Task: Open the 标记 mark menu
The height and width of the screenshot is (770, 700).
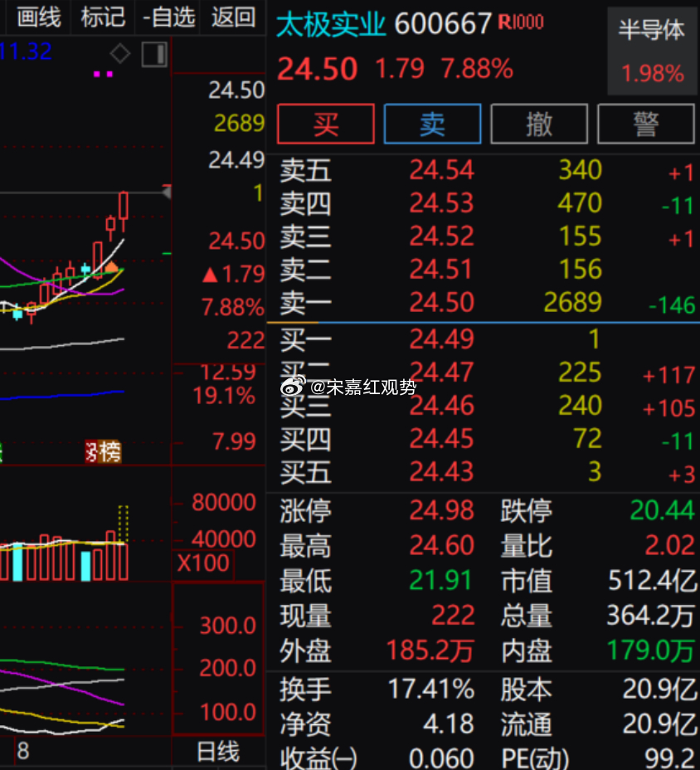Action: click(x=103, y=17)
